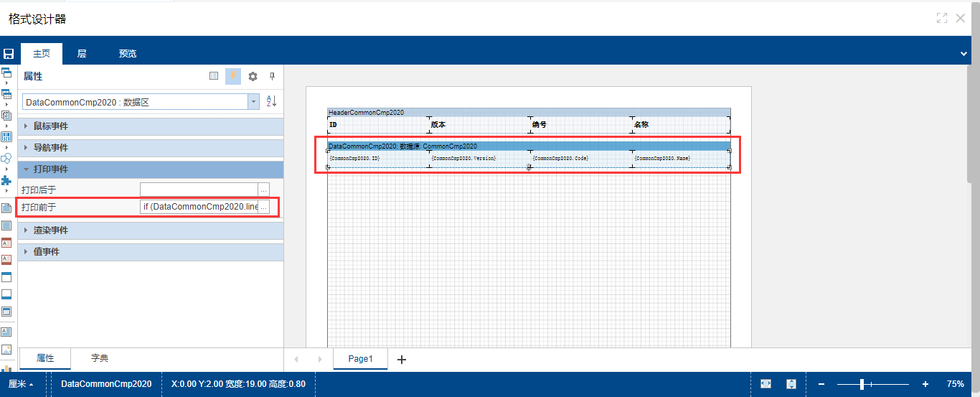Screen dimensions: 980x397
Task: Select the lined data band icon
Action: click(x=6, y=225)
